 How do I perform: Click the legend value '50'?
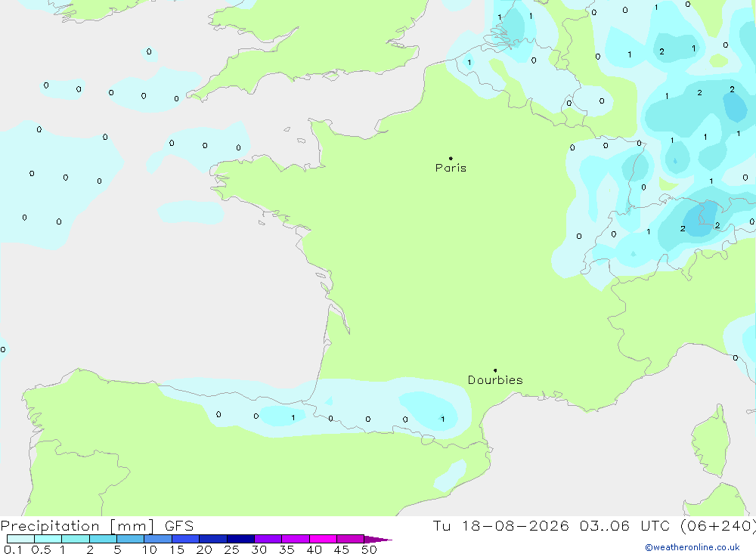click(x=369, y=549)
